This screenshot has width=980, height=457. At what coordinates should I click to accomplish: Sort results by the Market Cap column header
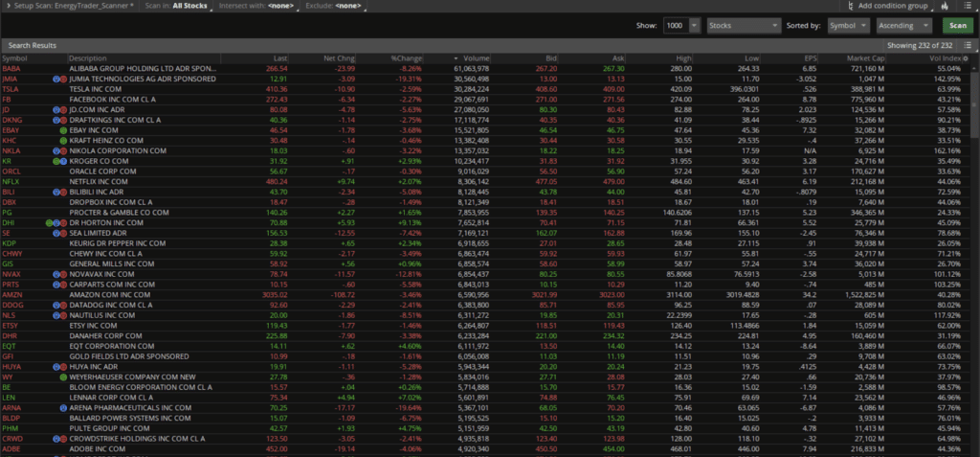(863, 58)
